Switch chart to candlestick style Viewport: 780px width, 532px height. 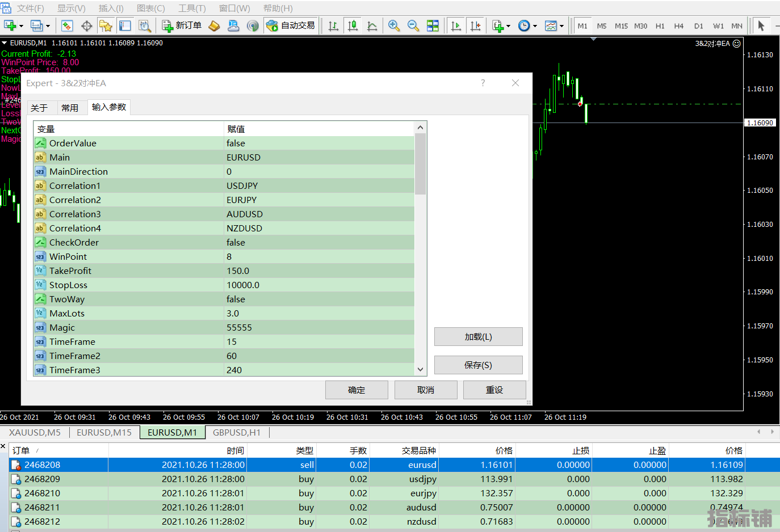tap(353, 26)
